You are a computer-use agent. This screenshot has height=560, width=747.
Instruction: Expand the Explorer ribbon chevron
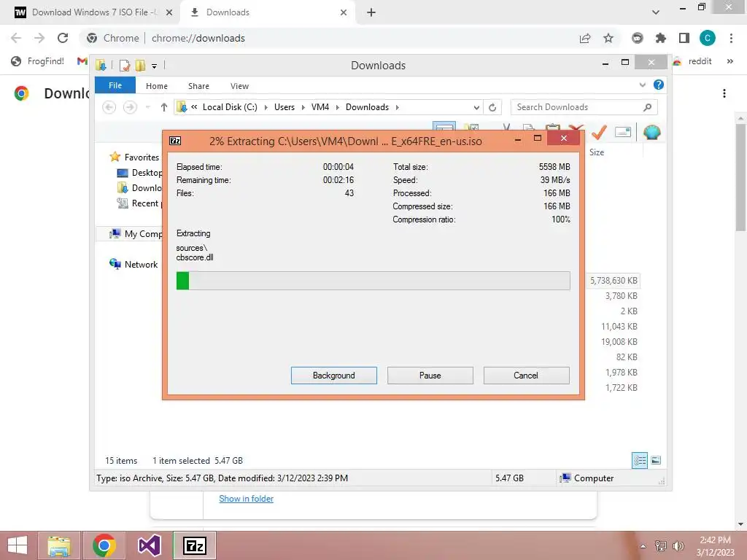pyautogui.click(x=642, y=85)
